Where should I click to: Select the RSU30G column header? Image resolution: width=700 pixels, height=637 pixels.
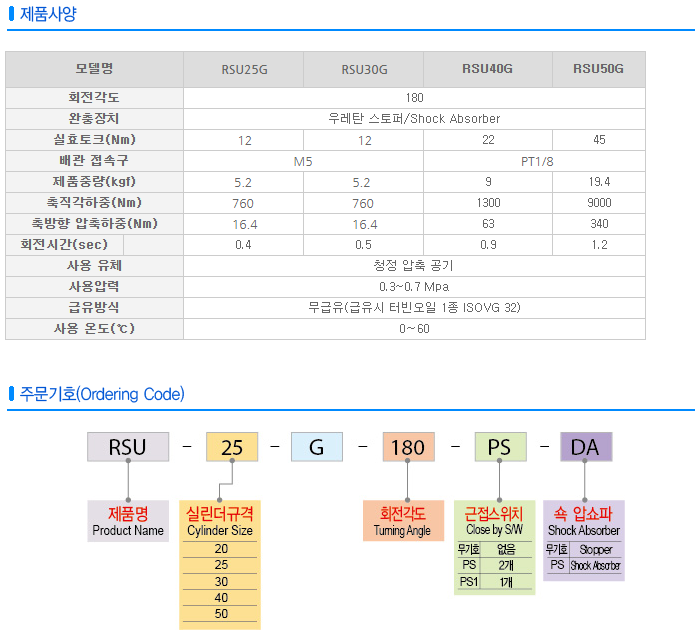tap(364, 70)
